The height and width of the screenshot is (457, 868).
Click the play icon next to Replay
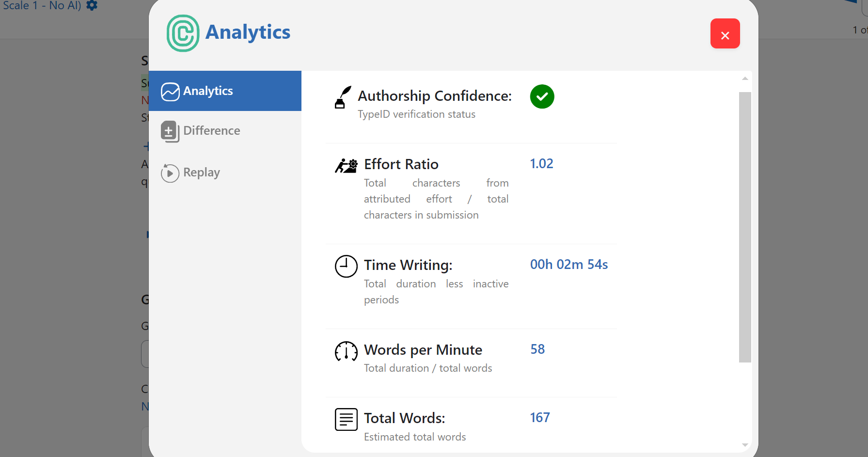170,173
